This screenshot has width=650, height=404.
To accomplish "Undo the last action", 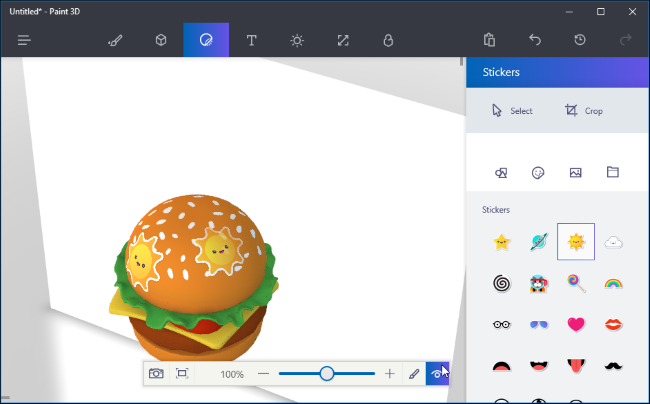I will tap(535, 40).
